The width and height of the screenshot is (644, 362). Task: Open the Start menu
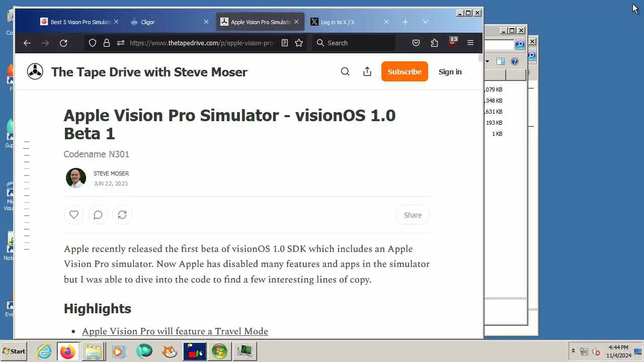[14, 351]
